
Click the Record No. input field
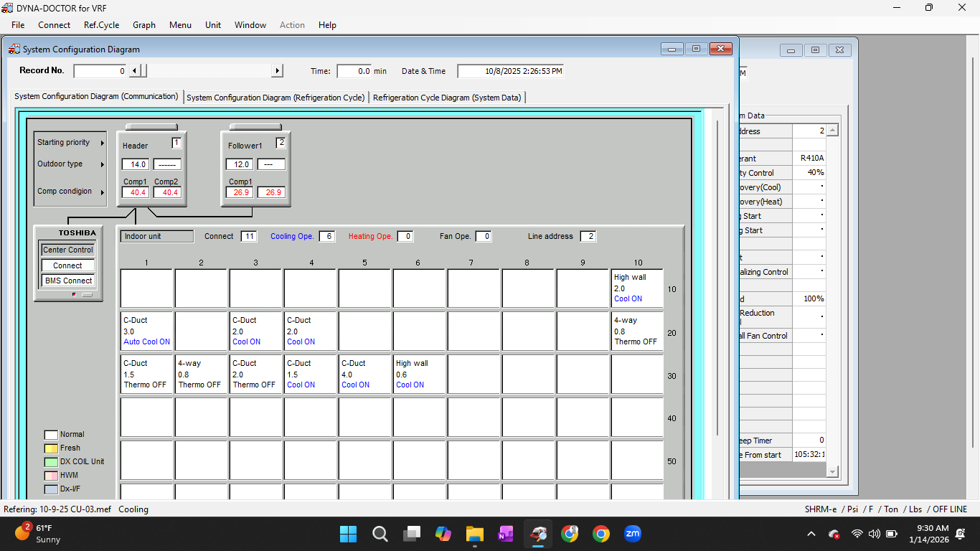pos(100,71)
